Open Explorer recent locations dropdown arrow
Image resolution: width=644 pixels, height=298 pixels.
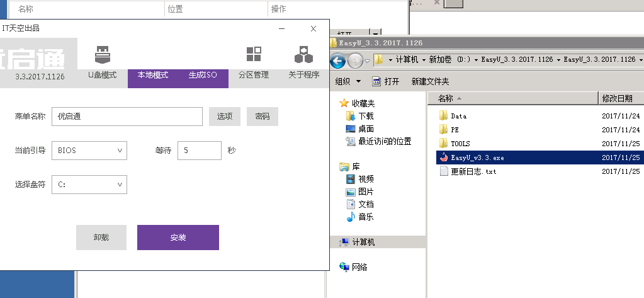tap(368, 61)
